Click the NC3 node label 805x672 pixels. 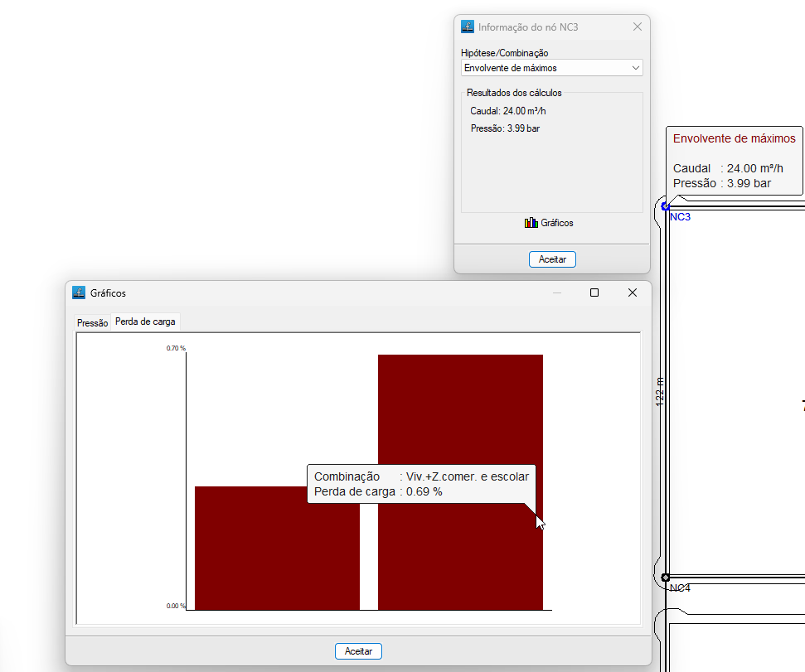pyautogui.click(x=681, y=217)
